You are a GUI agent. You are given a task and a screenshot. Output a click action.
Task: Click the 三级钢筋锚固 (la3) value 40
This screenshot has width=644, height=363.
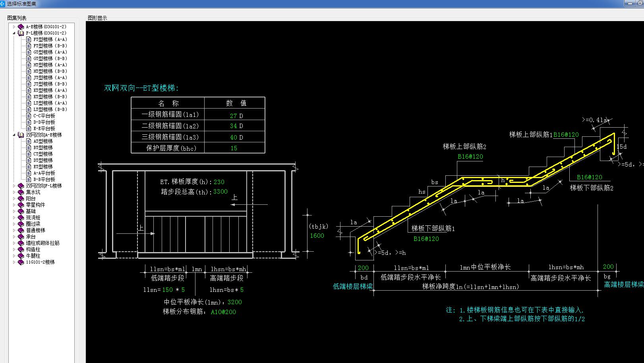click(x=233, y=138)
